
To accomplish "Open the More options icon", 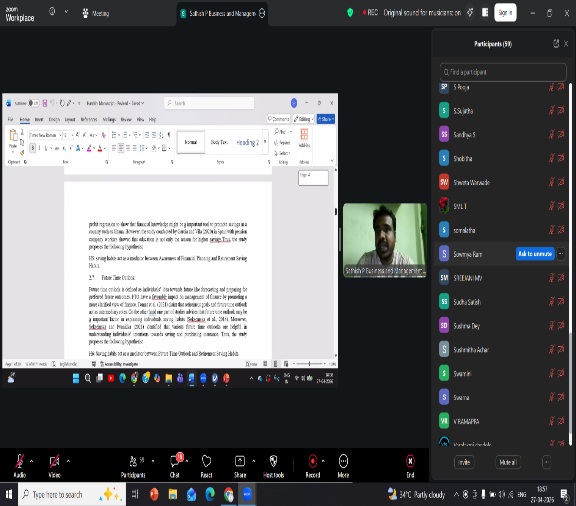I will [343, 461].
